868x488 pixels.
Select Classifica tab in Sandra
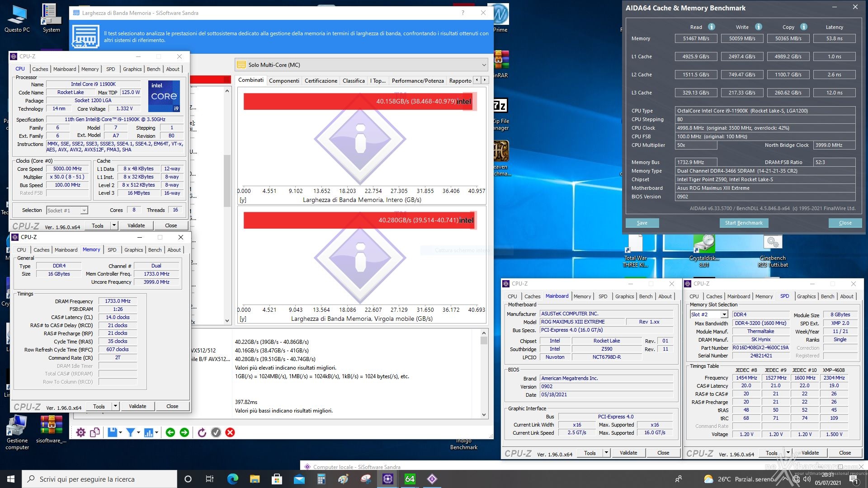click(x=354, y=80)
